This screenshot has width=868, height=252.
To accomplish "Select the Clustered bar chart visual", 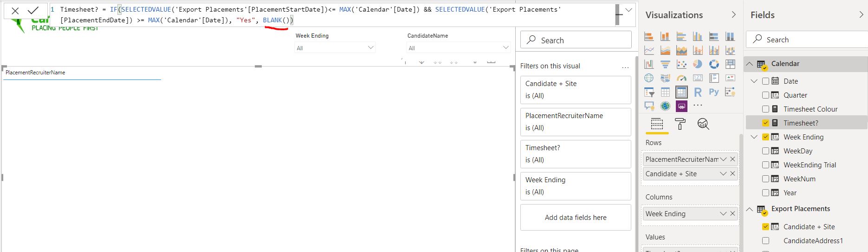I will (x=681, y=36).
